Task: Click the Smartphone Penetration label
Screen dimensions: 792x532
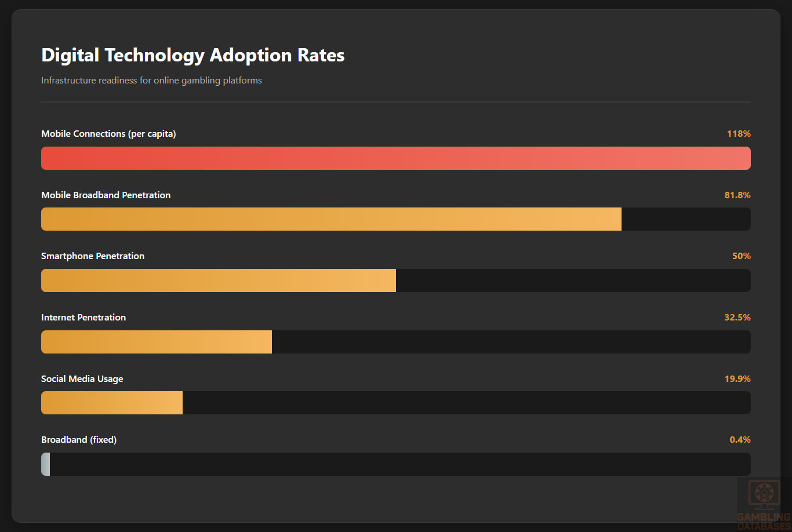Action: (93, 256)
